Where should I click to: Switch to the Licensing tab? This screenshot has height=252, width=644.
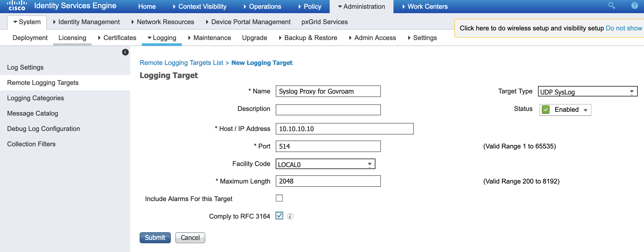tap(72, 38)
